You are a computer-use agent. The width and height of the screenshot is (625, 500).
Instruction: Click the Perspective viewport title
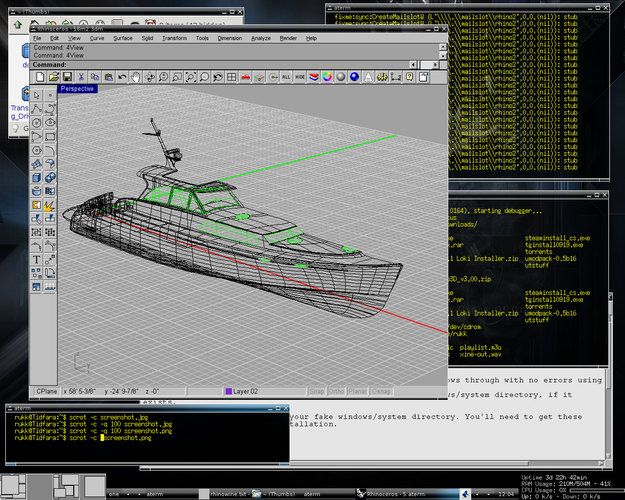pos(77,89)
